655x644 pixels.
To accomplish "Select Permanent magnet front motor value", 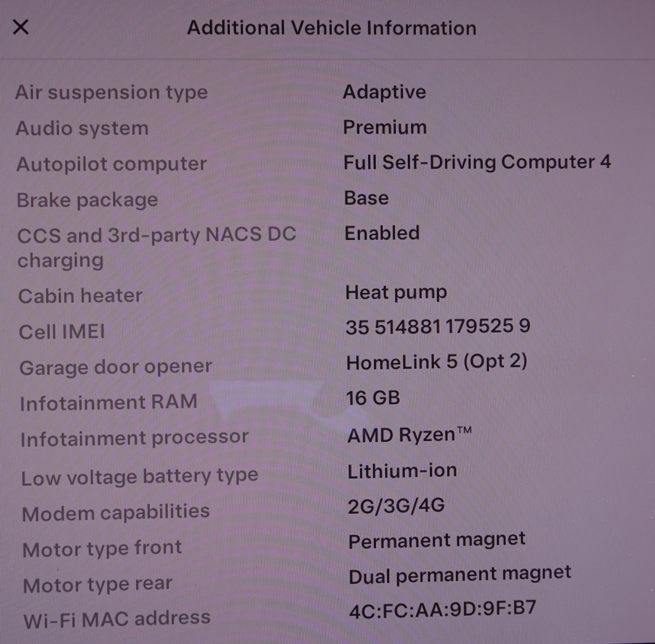I will (437, 541).
